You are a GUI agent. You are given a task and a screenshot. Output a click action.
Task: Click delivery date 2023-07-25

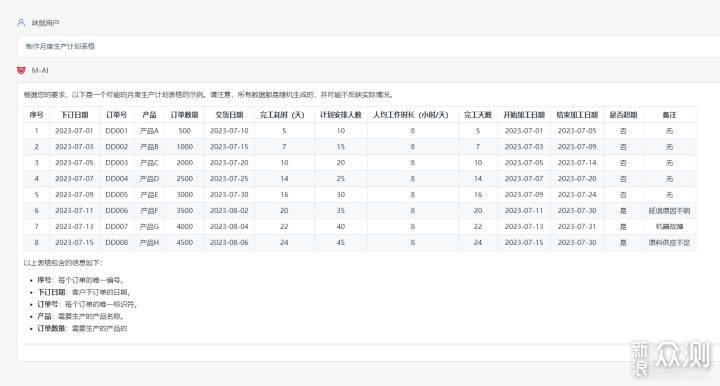(229, 179)
